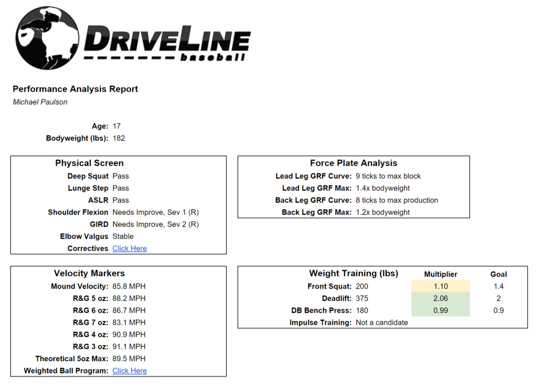Click the Back Leg GRF Max '1.2x bodyweight'
Image resolution: width=540 pixels, height=392 pixels.
click(383, 212)
